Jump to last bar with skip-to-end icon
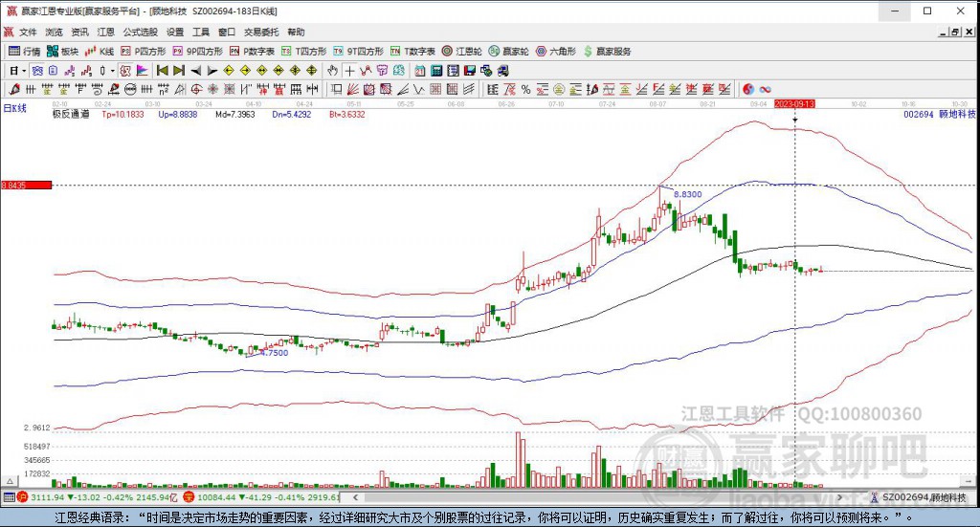 click(179, 71)
